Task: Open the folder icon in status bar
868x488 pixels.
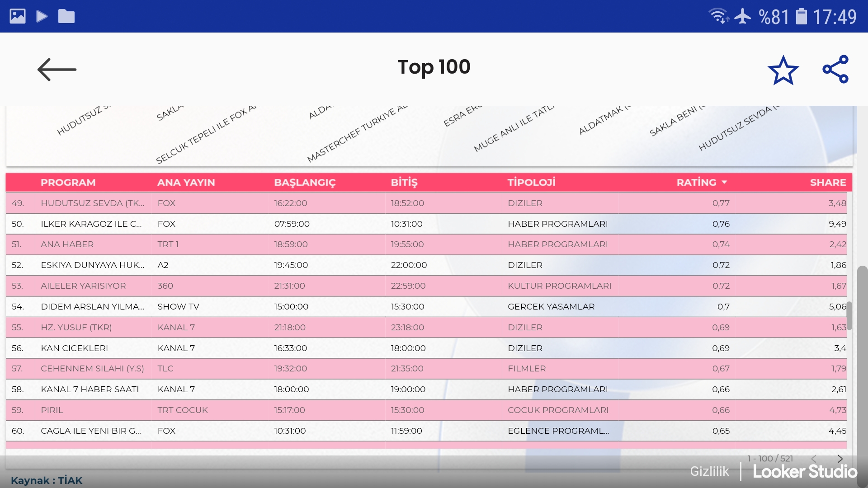Action: click(x=66, y=16)
